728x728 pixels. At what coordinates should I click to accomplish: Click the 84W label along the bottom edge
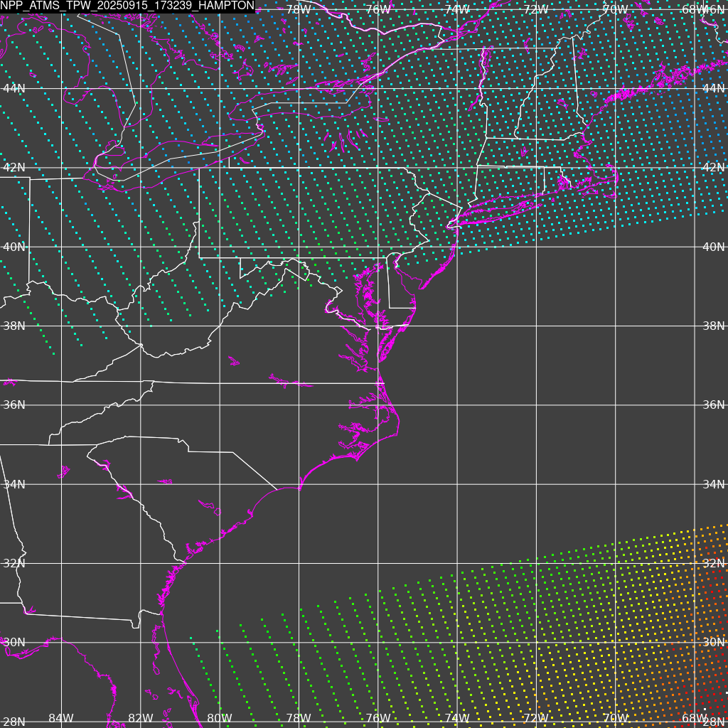pyautogui.click(x=61, y=718)
